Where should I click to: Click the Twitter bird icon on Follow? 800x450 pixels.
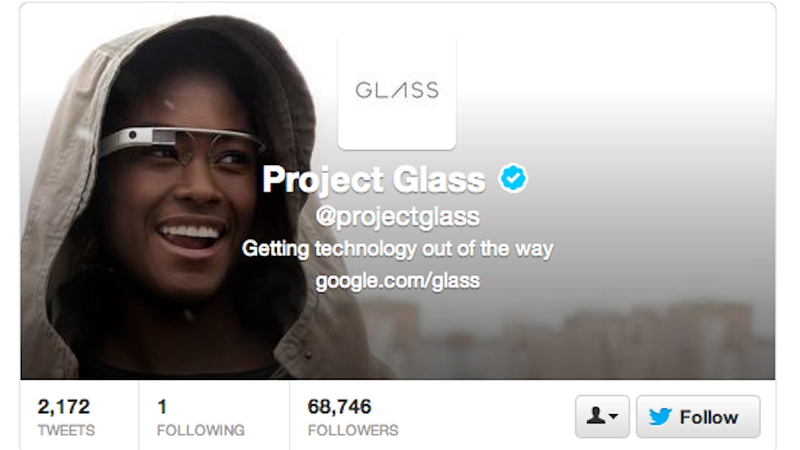[x=660, y=417]
